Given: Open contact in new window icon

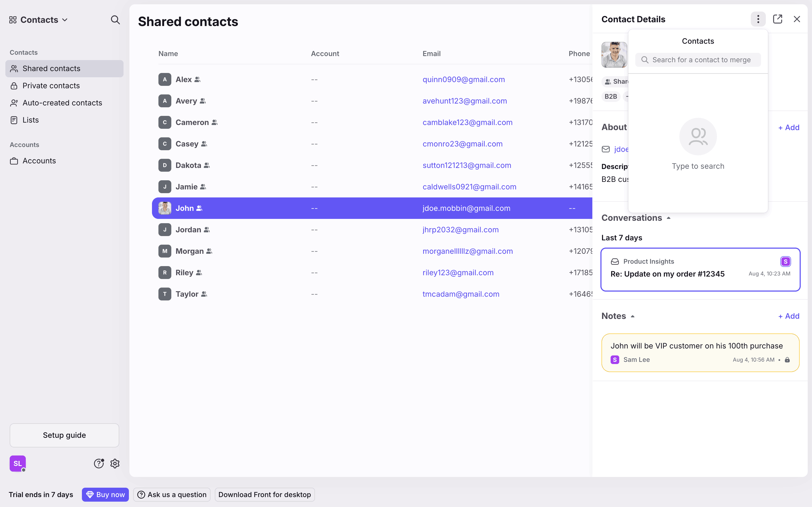Looking at the screenshot, I should 777,19.
